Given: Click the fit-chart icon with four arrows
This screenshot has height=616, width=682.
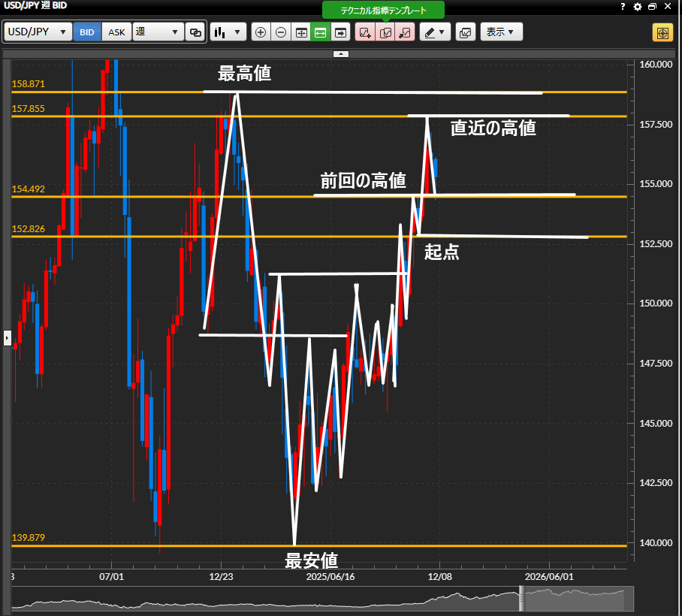Looking at the screenshot, I should click(300, 32).
